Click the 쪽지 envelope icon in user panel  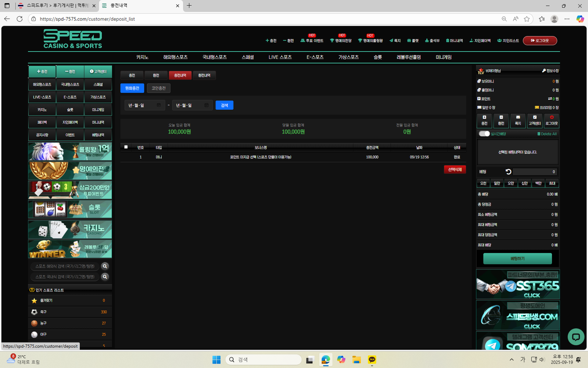(x=518, y=117)
